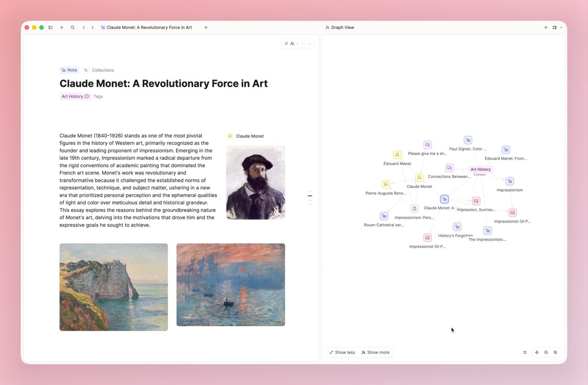Click the 'Rouen Cathedral ser...' label

point(384,225)
